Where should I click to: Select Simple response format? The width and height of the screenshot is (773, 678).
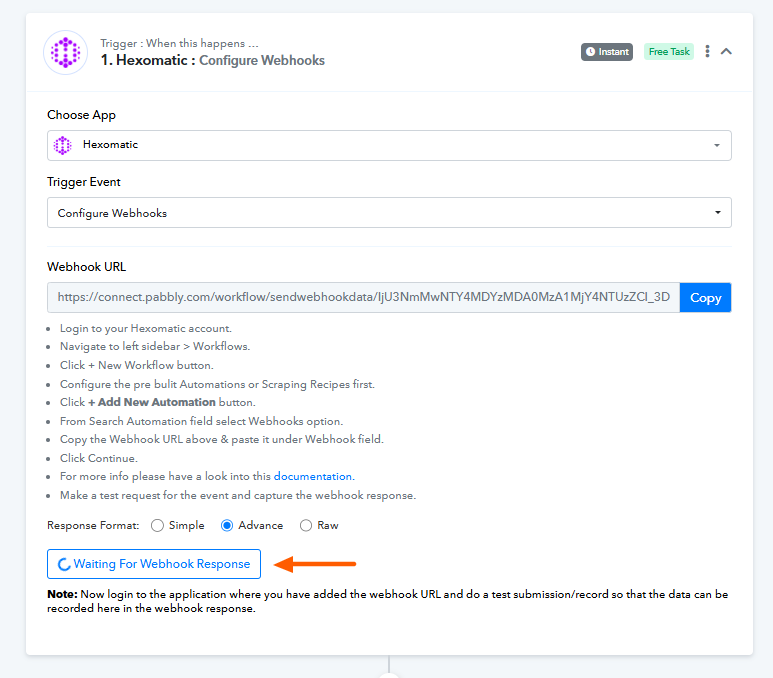158,525
